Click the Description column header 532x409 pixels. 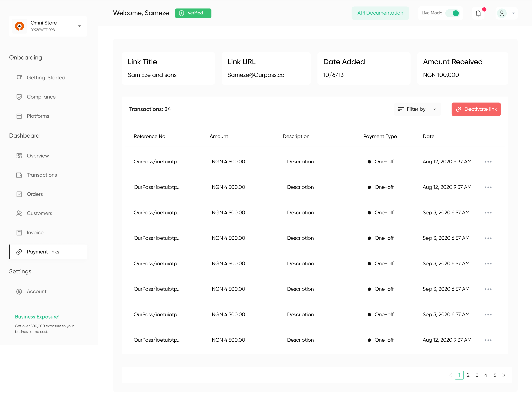click(x=296, y=137)
